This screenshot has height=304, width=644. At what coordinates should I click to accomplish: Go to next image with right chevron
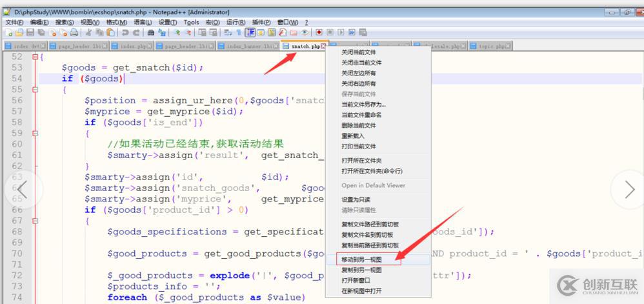click(629, 190)
